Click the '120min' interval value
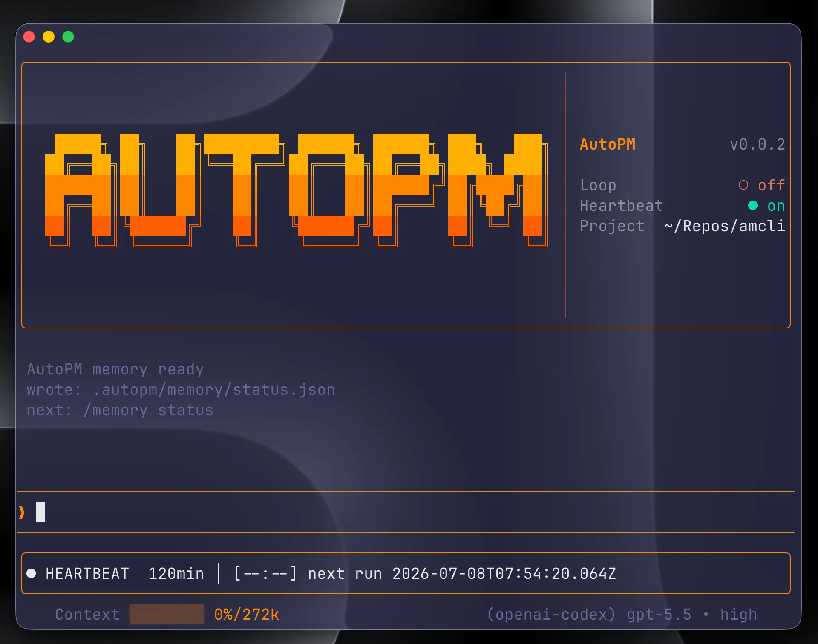This screenshot has width=818, height=644. (176, 574)
